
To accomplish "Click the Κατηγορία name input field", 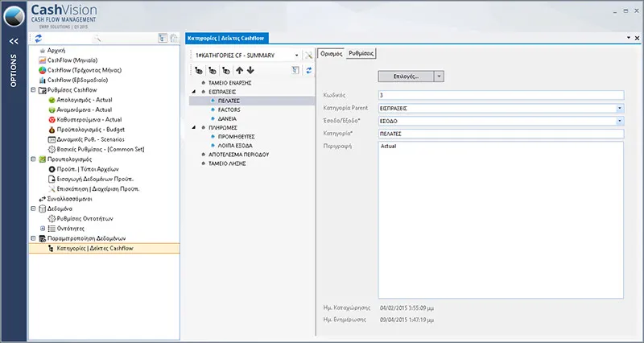I will coord(501,134).
